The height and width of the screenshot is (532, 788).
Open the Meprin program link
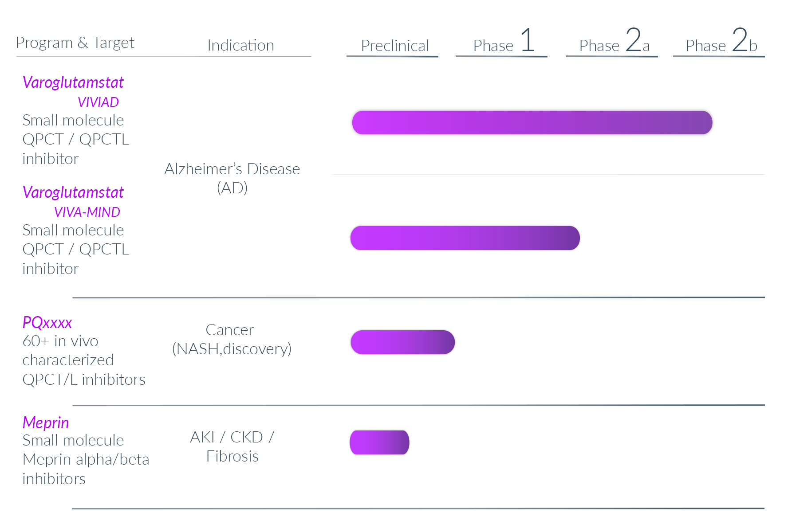click(x=46, y=422)
